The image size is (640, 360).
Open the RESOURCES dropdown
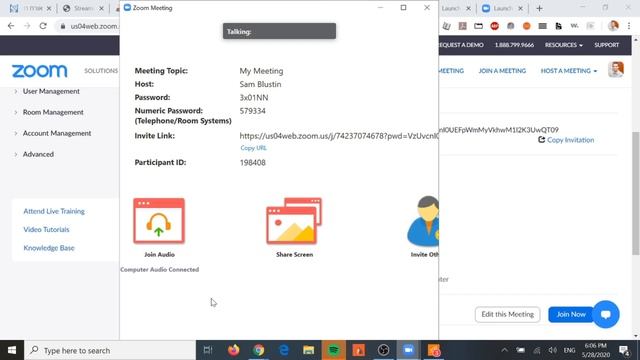click(x=564, y=45)
